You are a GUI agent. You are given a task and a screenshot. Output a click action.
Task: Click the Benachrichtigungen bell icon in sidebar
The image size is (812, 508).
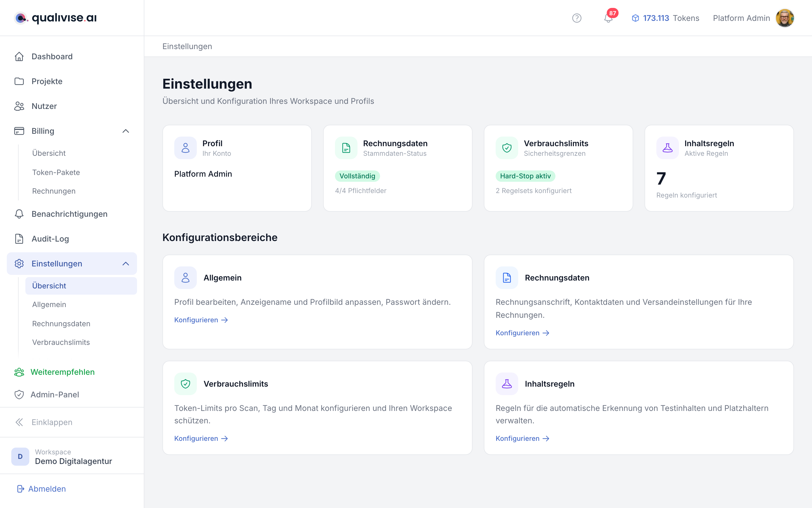pos(19,214)
